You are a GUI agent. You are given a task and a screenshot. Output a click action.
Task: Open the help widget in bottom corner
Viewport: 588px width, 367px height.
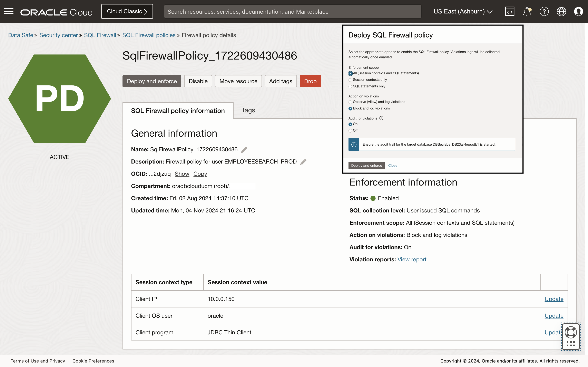click(571, 336)
